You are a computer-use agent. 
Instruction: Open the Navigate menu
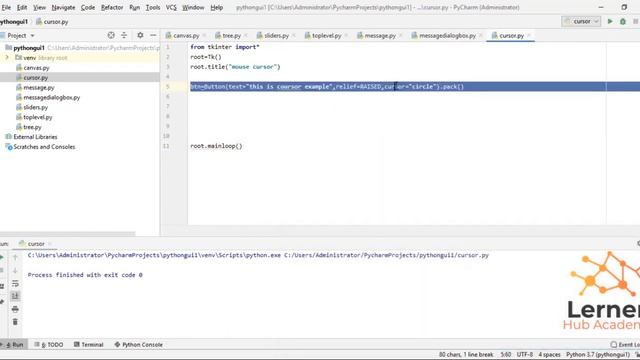(63, 7)
